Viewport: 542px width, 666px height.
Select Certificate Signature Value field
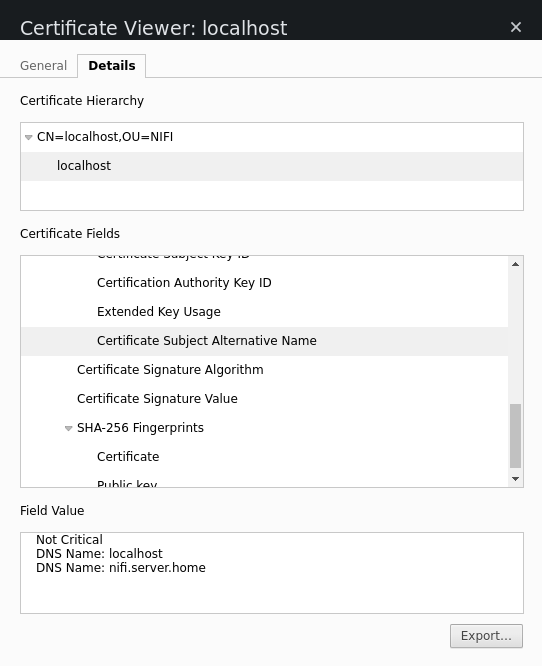pos(264,398)
